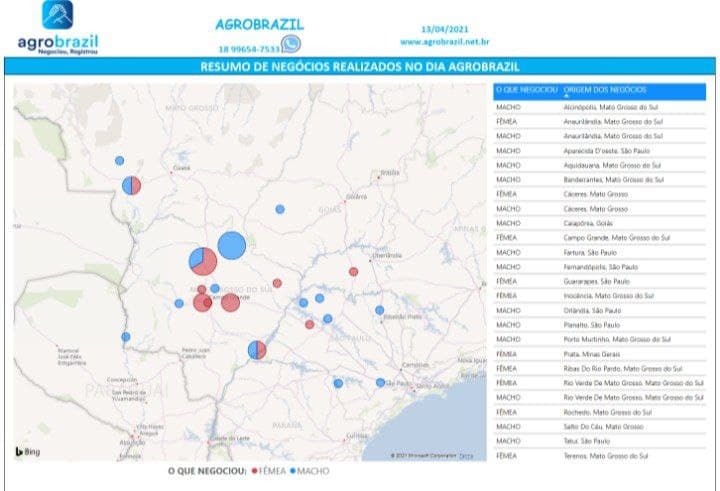Select the blue bubble nearest São Paulo city
This screenshot has width=720, height=491.
coord(380,383)
